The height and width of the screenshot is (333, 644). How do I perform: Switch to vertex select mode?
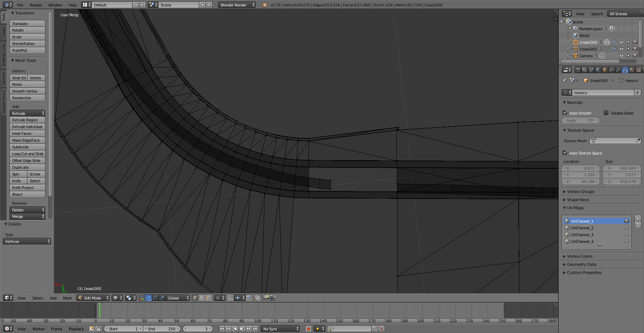[195, 298]
